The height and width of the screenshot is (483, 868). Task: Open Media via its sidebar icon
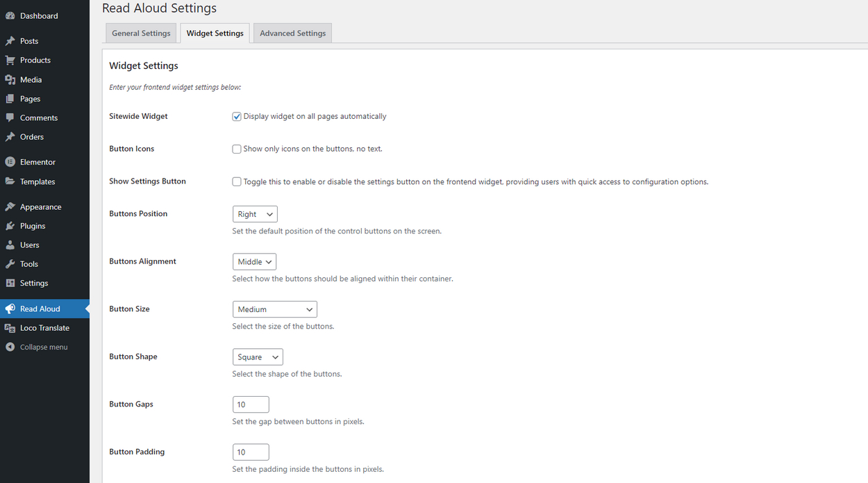(x=10, y=80)
